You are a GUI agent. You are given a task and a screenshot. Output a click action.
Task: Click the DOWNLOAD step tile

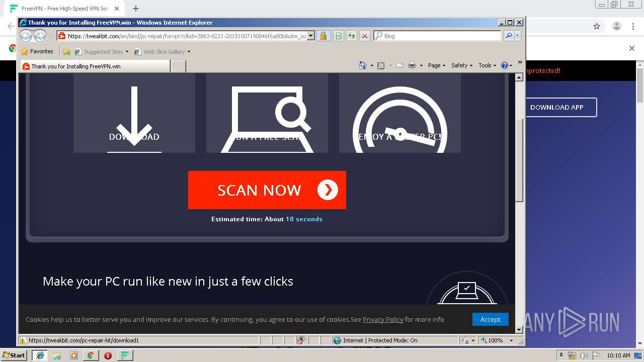tap(134, 113)
